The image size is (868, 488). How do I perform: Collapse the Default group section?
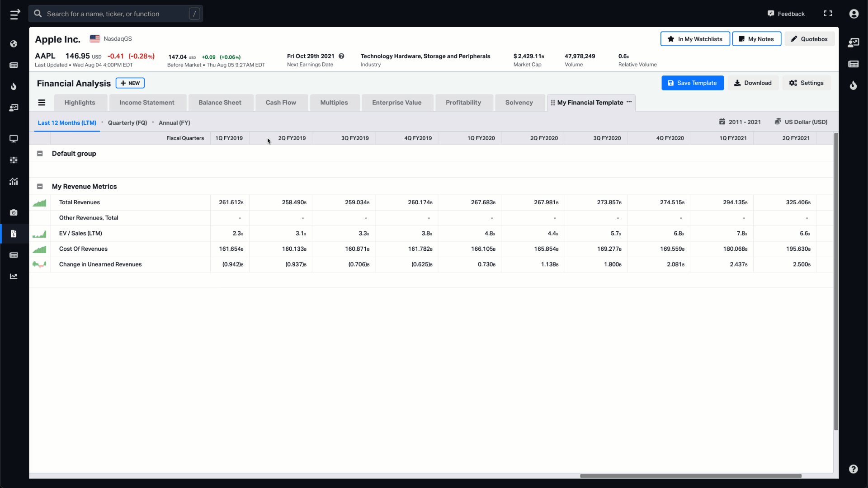pos(40,154)
